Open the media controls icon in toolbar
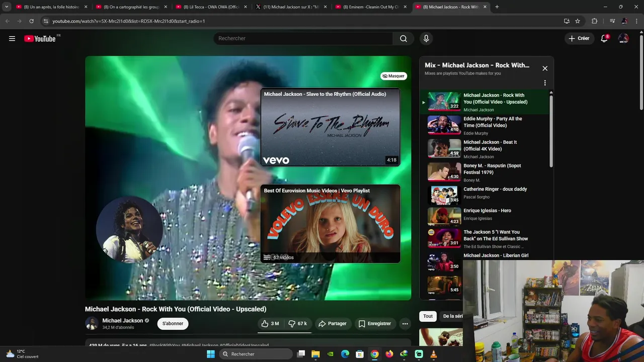 612,21
